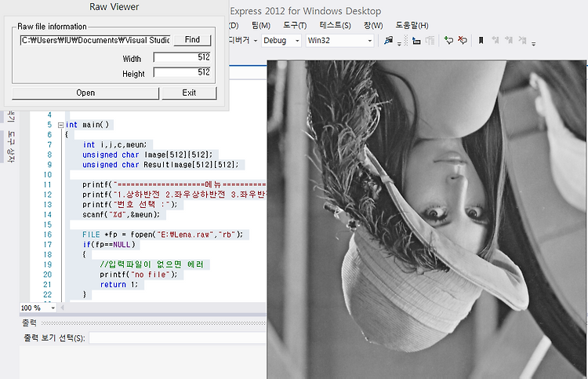The image size is (588, 379).
Task: Collapse the int main() code block
Action: click(x=60, y=125)
